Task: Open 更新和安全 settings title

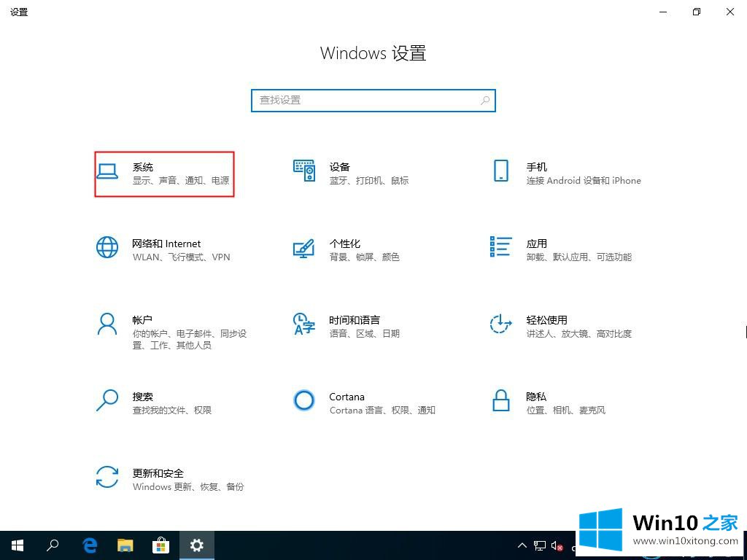Action: 158,473
